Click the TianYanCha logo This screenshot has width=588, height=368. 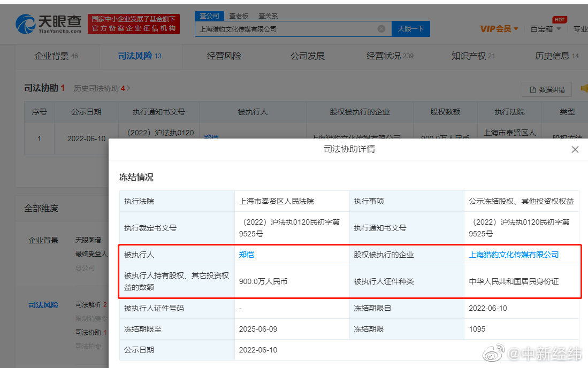tap(48, 24)
